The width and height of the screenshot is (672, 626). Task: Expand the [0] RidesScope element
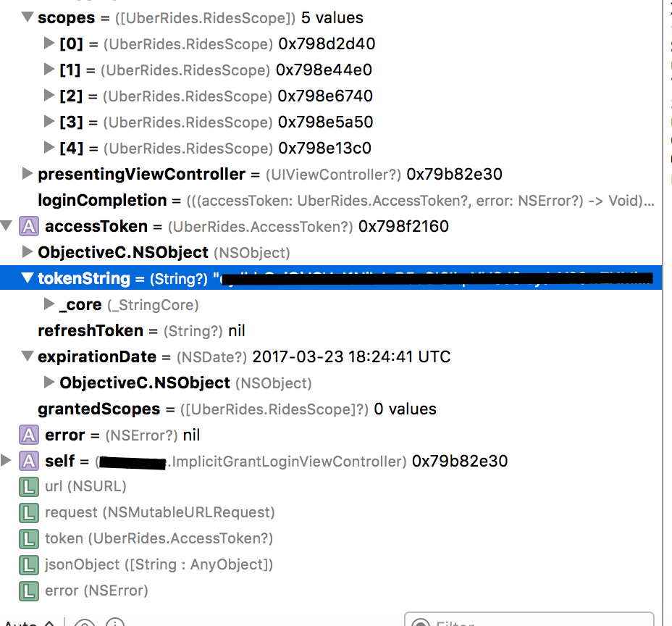point(48,43)
